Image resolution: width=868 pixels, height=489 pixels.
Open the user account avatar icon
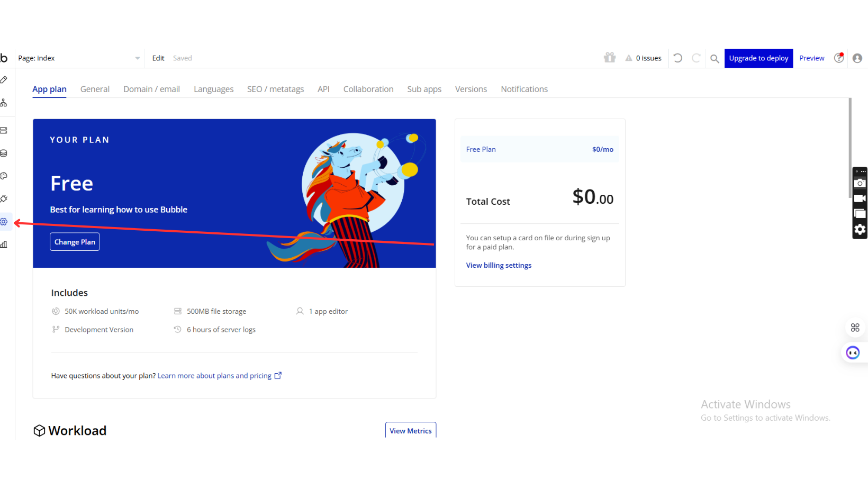857,58
